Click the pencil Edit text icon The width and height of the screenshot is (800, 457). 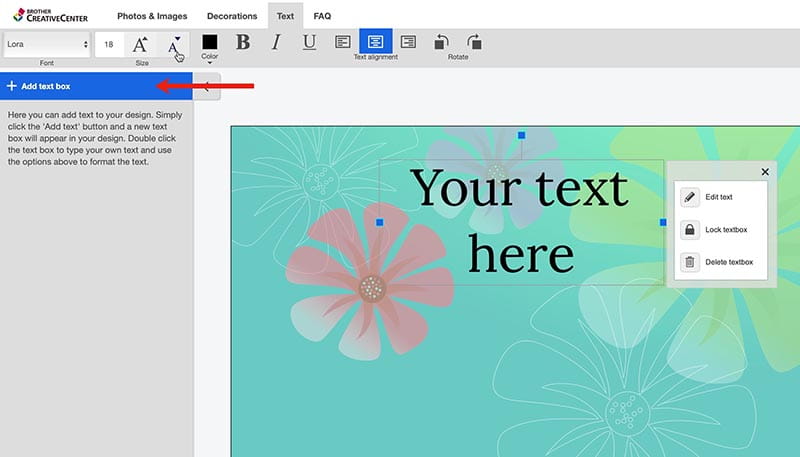(x=690, y=198)
